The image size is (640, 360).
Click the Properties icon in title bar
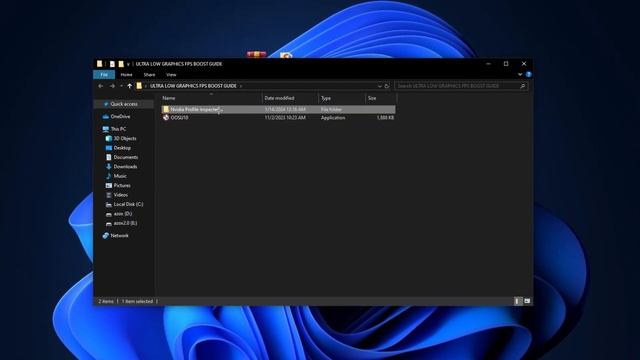112,64
